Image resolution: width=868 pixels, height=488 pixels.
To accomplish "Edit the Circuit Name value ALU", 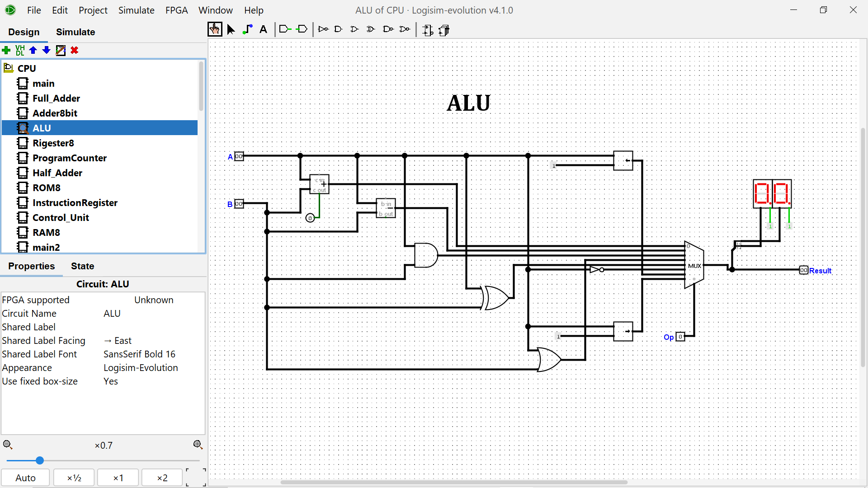I will (154, 314).
